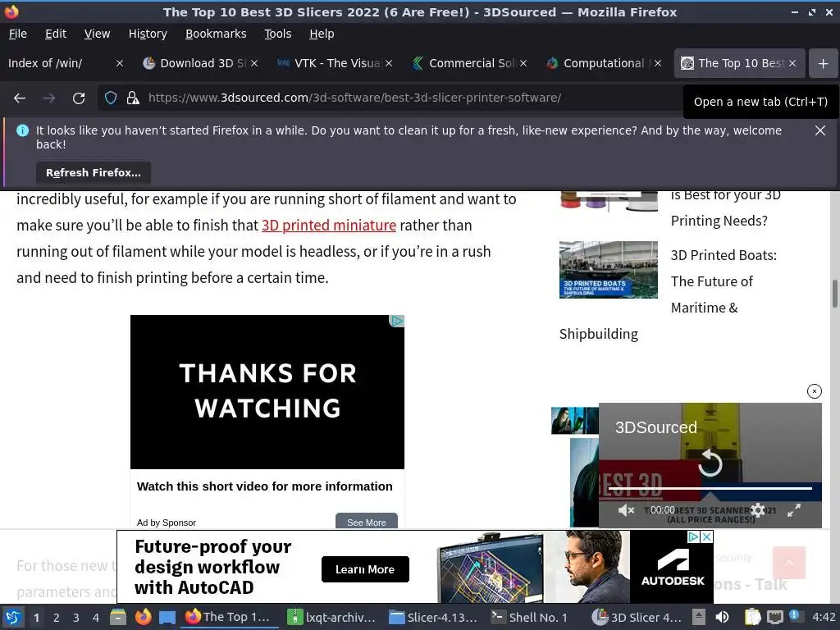Open the 3D Printed Boats thumbnail
Screen dimensions: 840x630
(608, 269)
